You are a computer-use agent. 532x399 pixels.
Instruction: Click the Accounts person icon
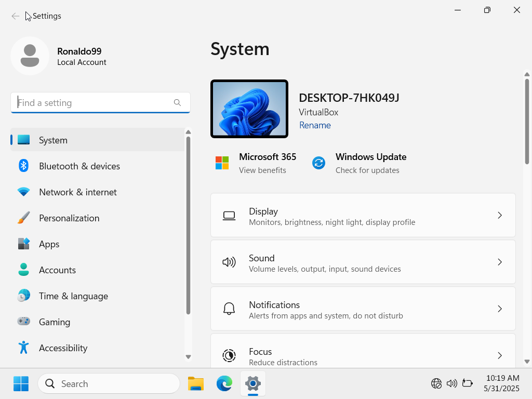[23, 270]
